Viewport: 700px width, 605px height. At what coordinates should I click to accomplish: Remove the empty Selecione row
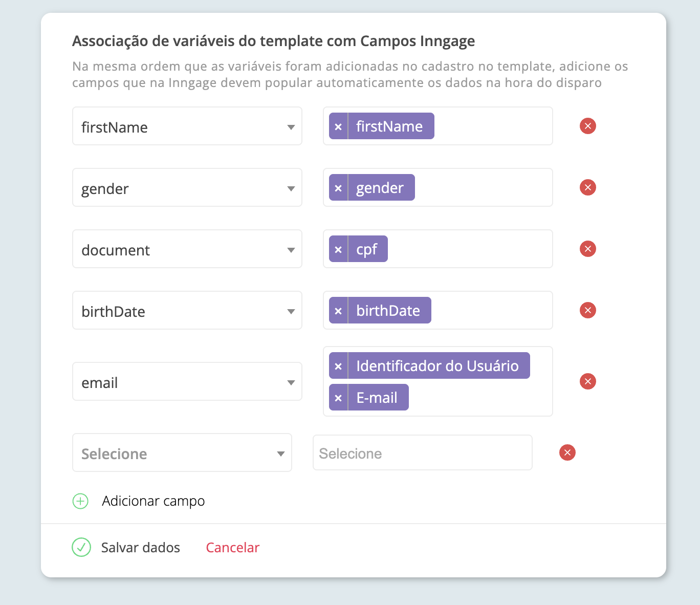coord(567,452)
